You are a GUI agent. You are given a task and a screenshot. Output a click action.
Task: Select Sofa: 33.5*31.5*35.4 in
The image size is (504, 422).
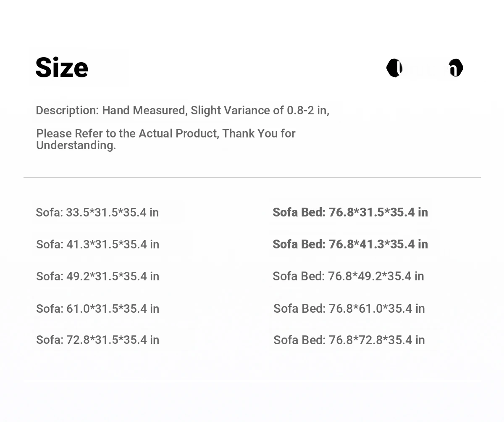(x=97, y=213)
